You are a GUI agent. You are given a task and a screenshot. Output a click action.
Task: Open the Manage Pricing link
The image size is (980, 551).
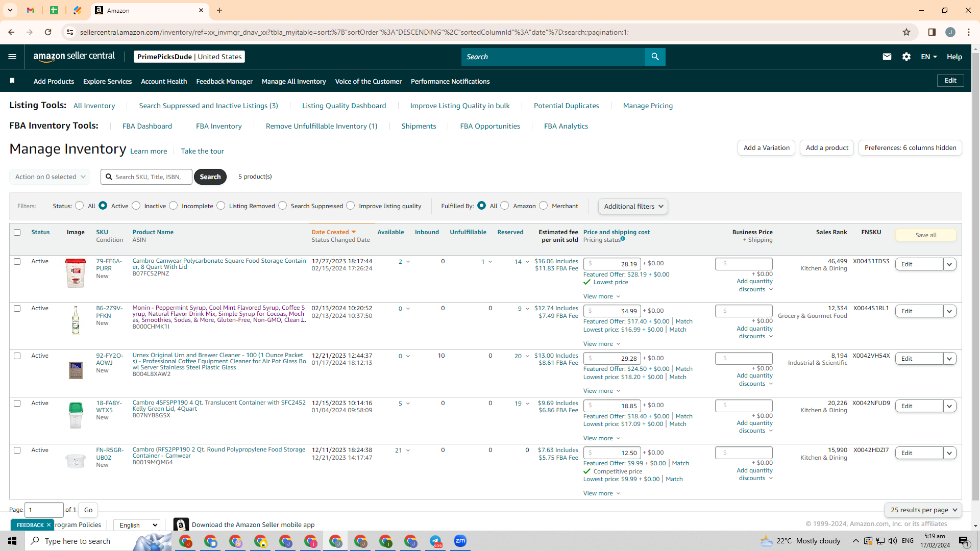click(x=648, y=106)
